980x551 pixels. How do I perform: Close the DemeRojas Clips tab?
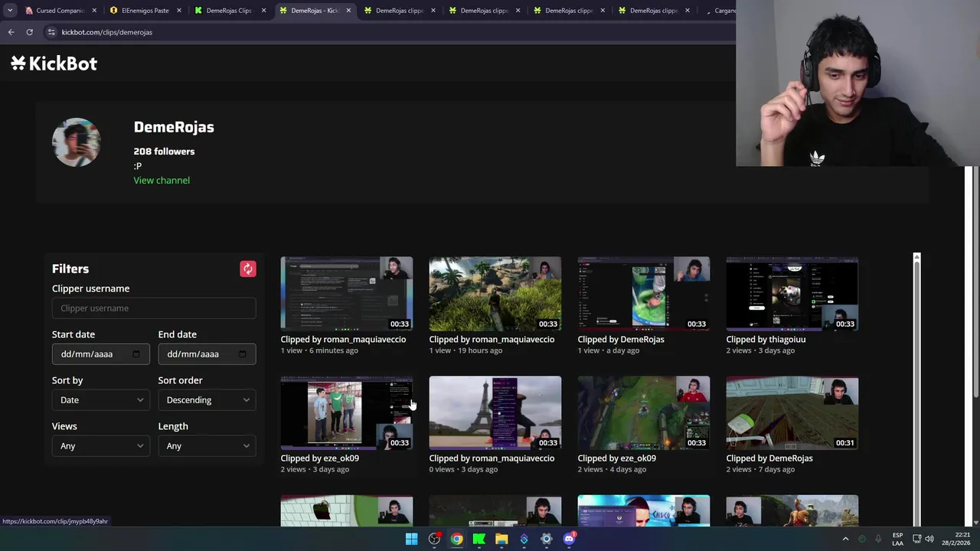pyautogui.click(x=264, y=11)
